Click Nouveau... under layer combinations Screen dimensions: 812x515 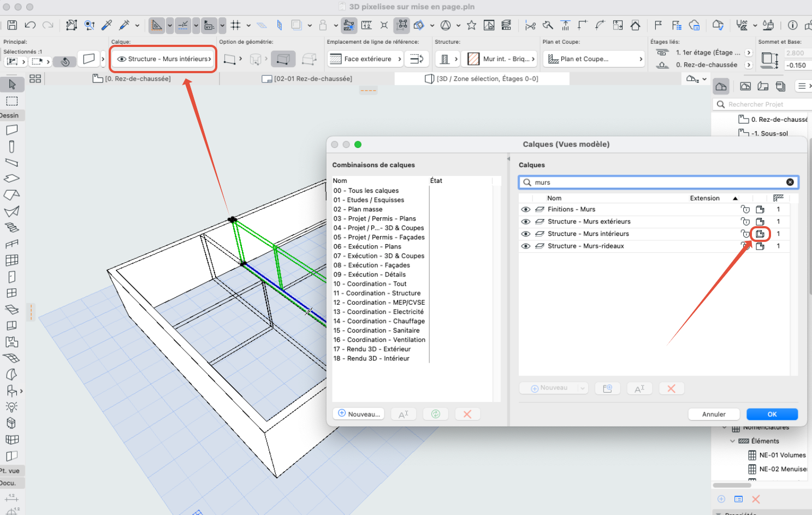(359, 414)
